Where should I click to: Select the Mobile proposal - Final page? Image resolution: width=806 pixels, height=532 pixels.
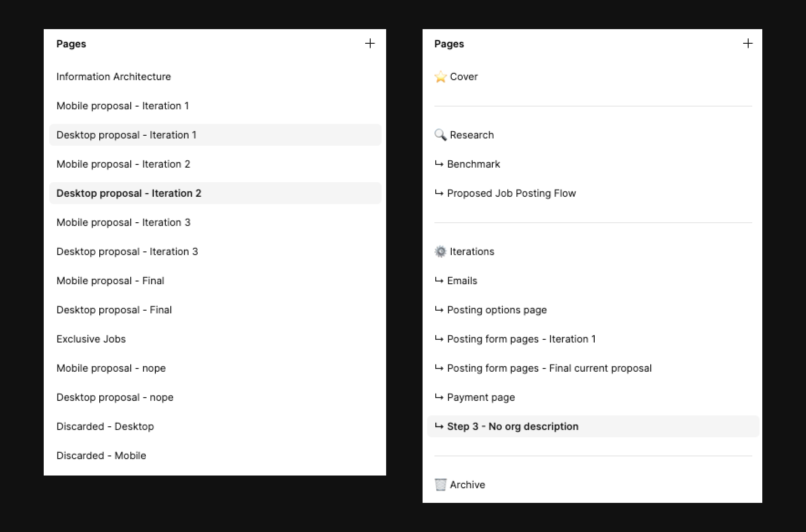click(110, 280)
